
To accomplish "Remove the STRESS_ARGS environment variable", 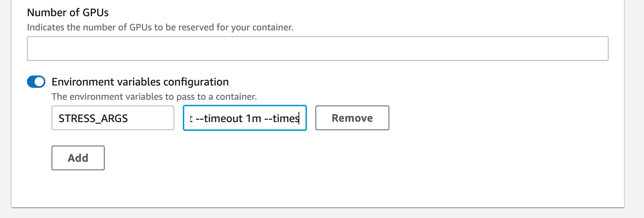I will [x=352, y=118].
